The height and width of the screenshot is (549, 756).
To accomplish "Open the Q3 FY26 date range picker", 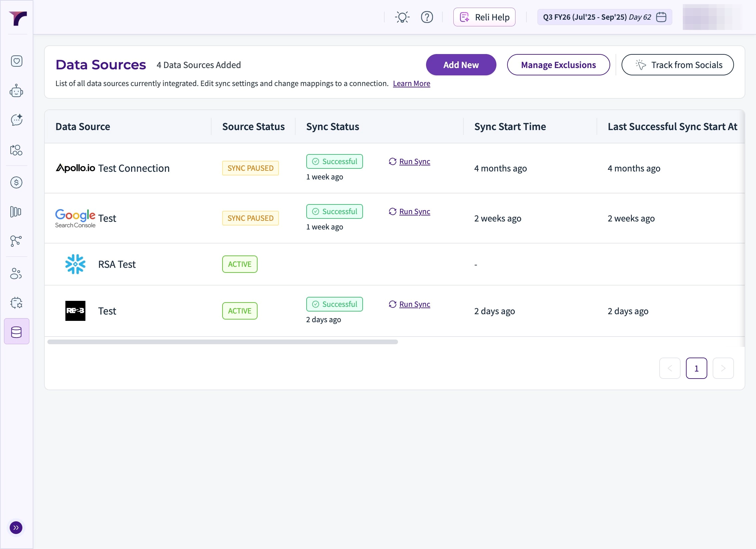I will (x=604, y=17).
